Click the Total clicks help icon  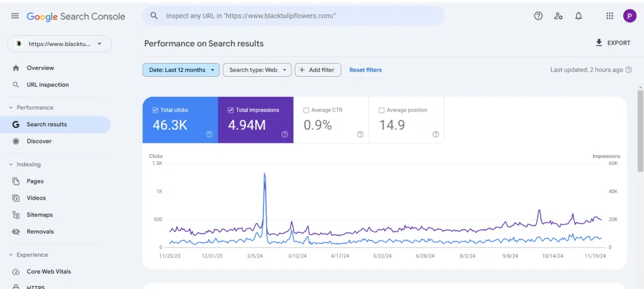coord(209,134)
